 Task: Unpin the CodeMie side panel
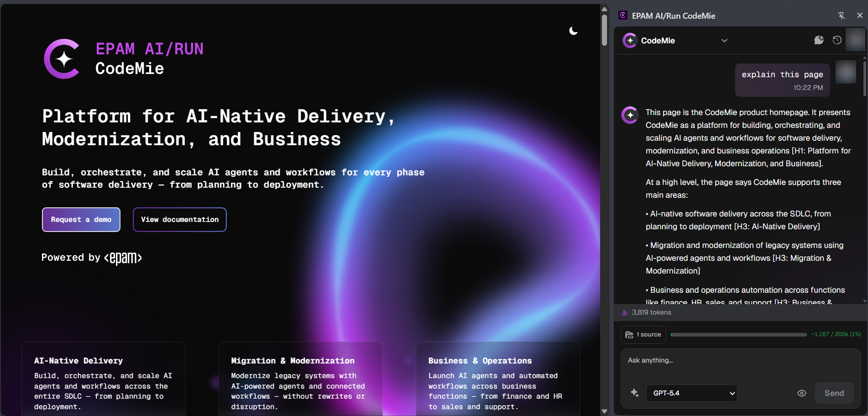(842, 16)
